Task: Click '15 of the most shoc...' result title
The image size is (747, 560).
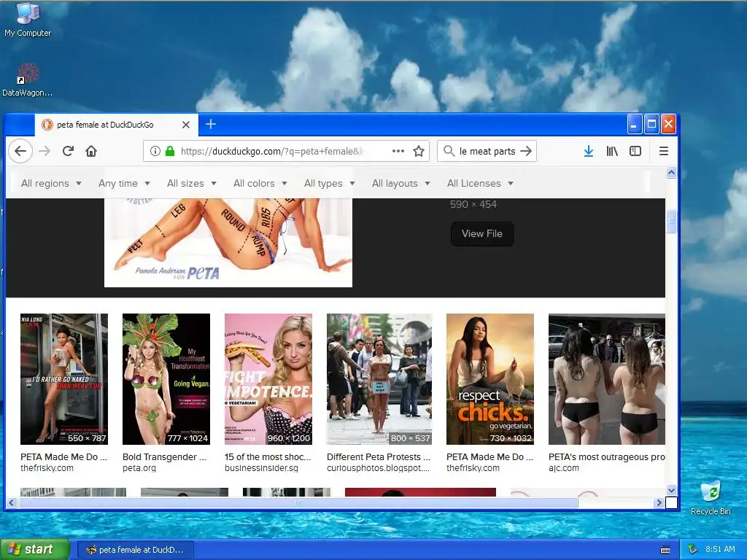Action: (268, 457)
